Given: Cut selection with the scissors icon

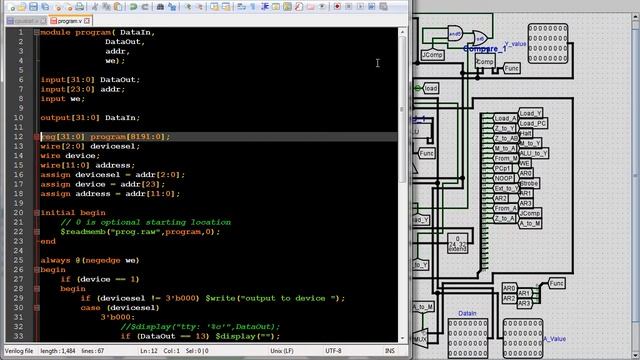Looking at the screenshot, I should pyautogui.click(x=95, y=7).
